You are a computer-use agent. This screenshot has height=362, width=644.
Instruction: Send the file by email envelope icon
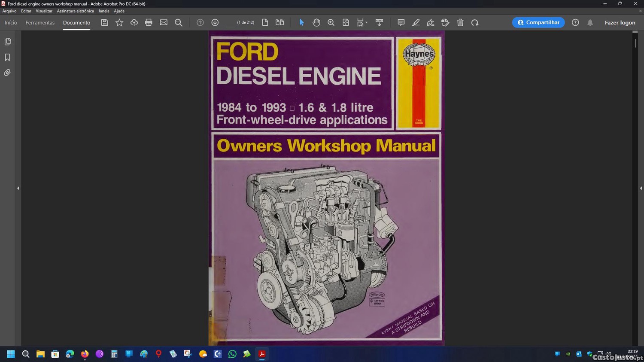tap(164, 22)
